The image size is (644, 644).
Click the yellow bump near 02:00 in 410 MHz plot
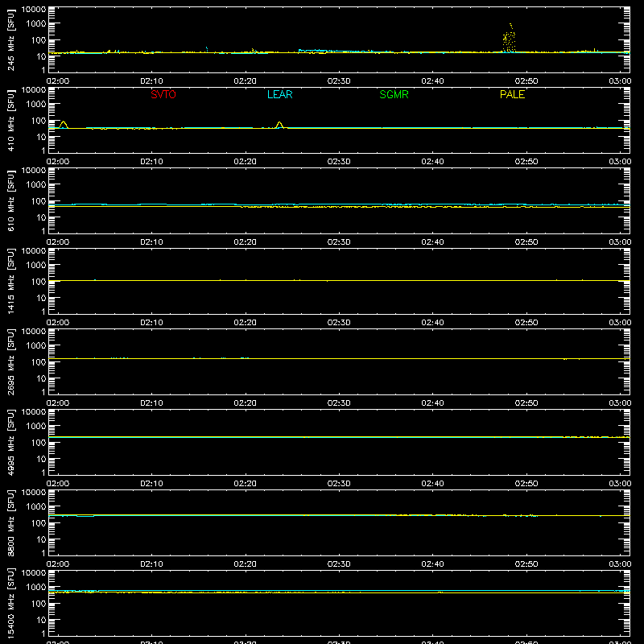click(64, 125)
